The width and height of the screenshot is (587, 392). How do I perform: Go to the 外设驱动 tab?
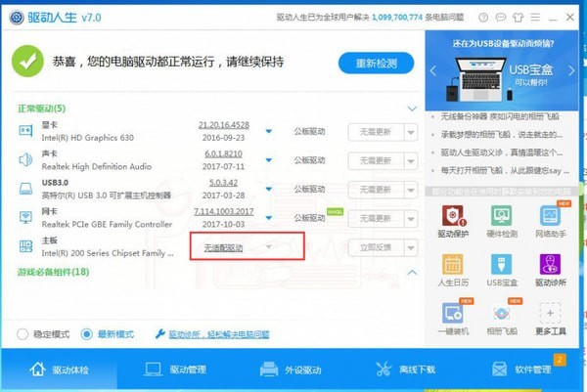(x=292, y=370)
